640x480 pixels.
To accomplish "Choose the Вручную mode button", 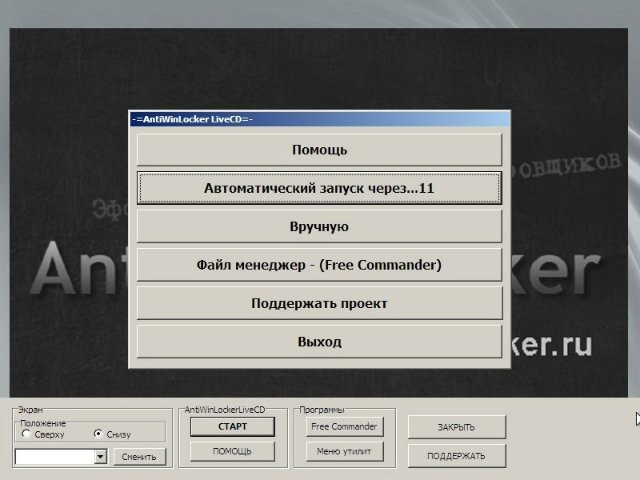I will pos(319,227).
